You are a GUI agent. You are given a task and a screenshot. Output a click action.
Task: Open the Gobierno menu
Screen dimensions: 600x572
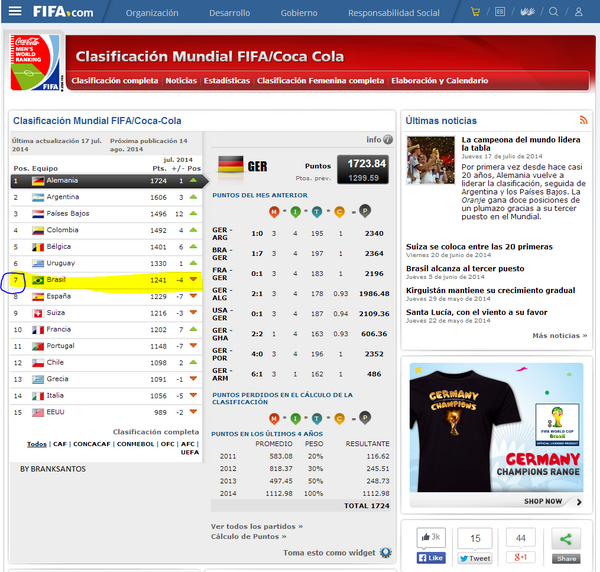point(299,13)
